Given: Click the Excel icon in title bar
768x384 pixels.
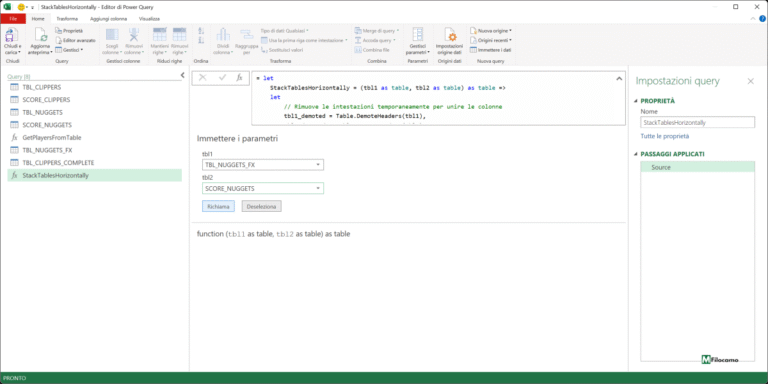Looking at the screenshot, I should coord(8,7).
